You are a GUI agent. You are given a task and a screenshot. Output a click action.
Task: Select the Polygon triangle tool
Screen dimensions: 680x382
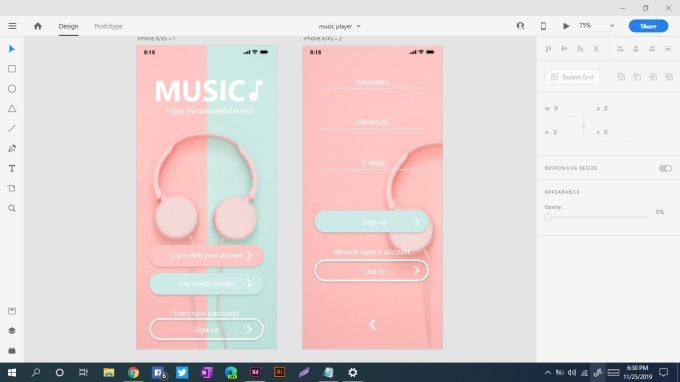[12, 109]
